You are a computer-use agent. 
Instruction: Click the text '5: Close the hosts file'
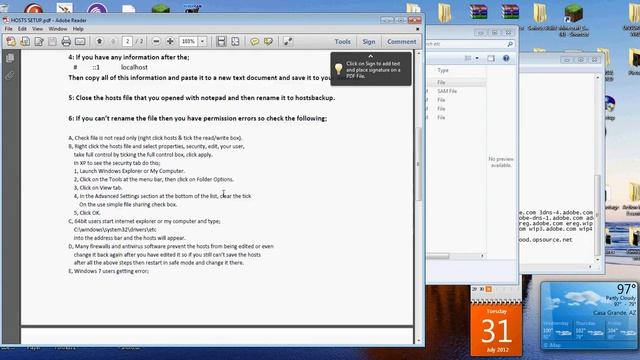pos(106,98)
